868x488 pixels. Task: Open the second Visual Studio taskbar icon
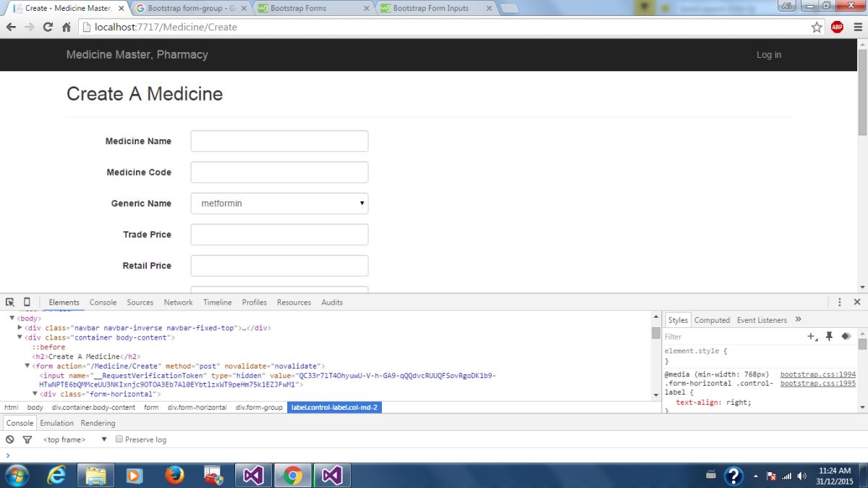pos(332,475)
